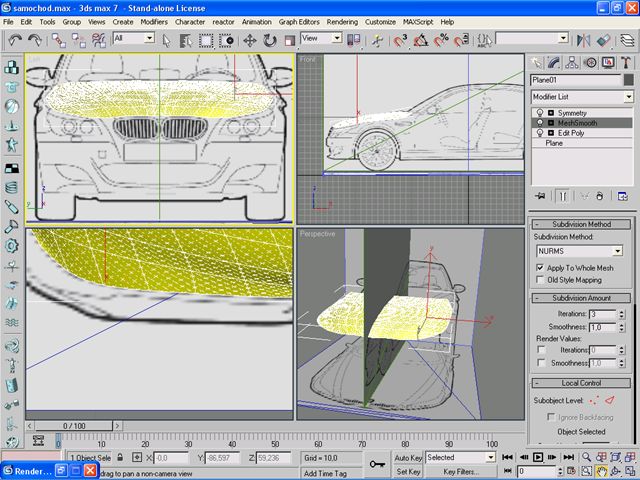Open the Motion command panel tab
Image resolution: width=640 pixels, height=480 pixels.
click(x=590, y=62)
